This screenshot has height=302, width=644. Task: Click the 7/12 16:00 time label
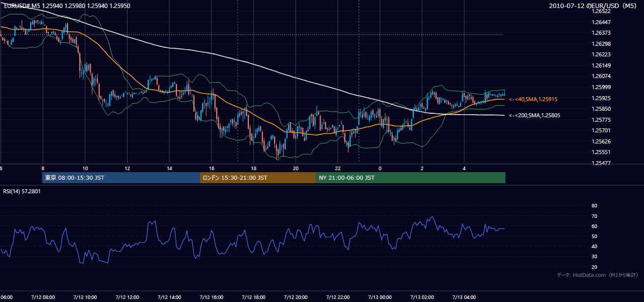click(x=211, y=297)
